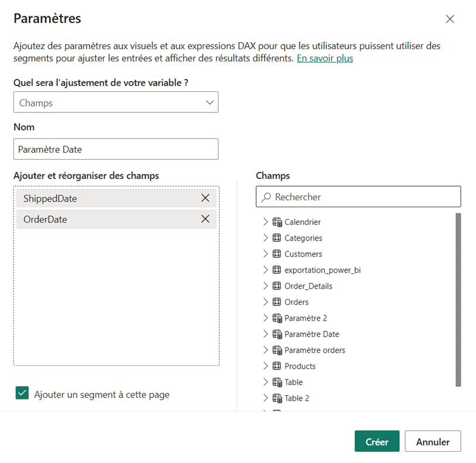Click the Customers table icon
This screenshot has width=476, height=463.
(277, 254)
